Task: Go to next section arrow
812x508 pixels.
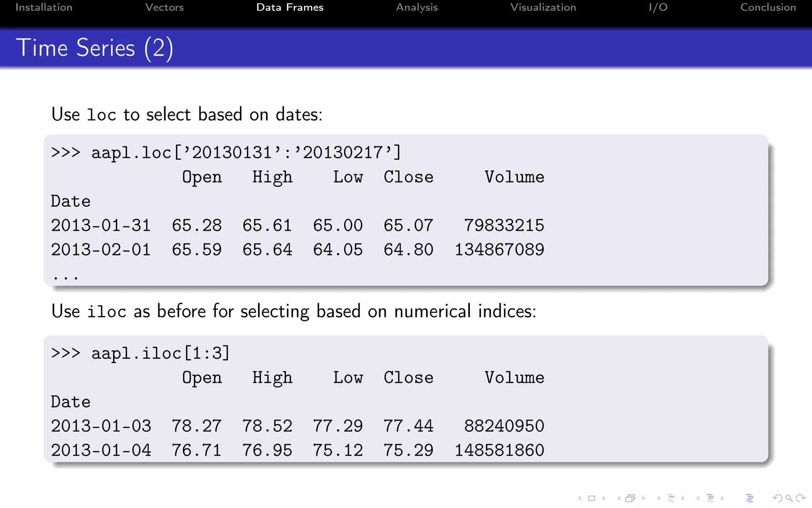Action: coord(723,498)
